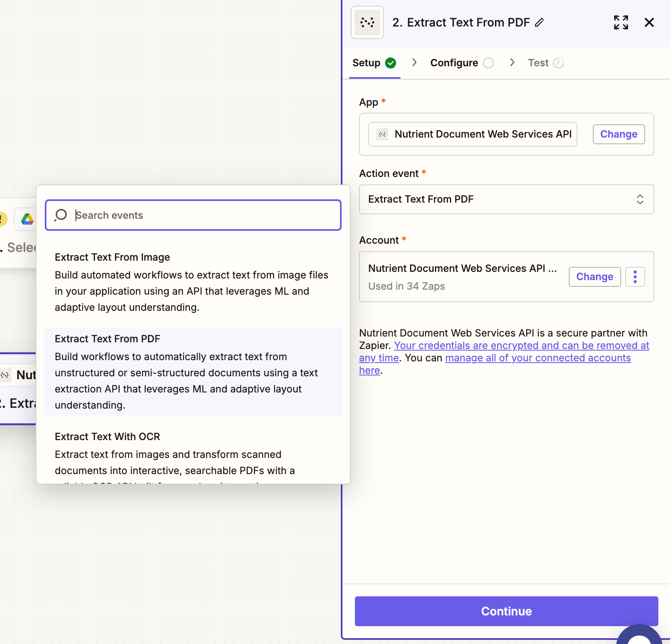
Task: Click the Nutrient icon inside the App field
Action: coord(381,134)
